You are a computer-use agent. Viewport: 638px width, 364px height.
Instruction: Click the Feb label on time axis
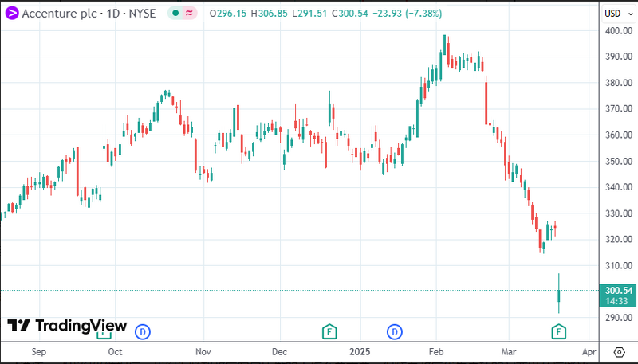pyautogui.click(x=435, y=351)
